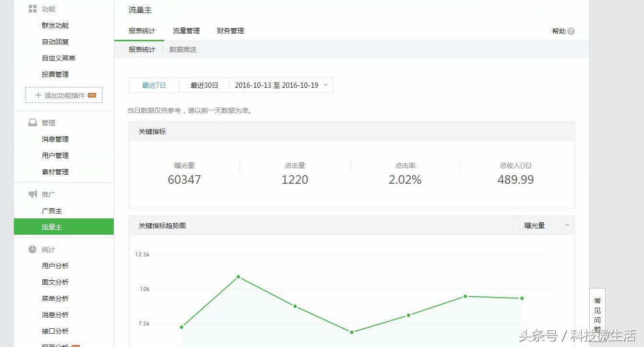
Task: Click the 流量主 page title
Action: coord(140,10)
